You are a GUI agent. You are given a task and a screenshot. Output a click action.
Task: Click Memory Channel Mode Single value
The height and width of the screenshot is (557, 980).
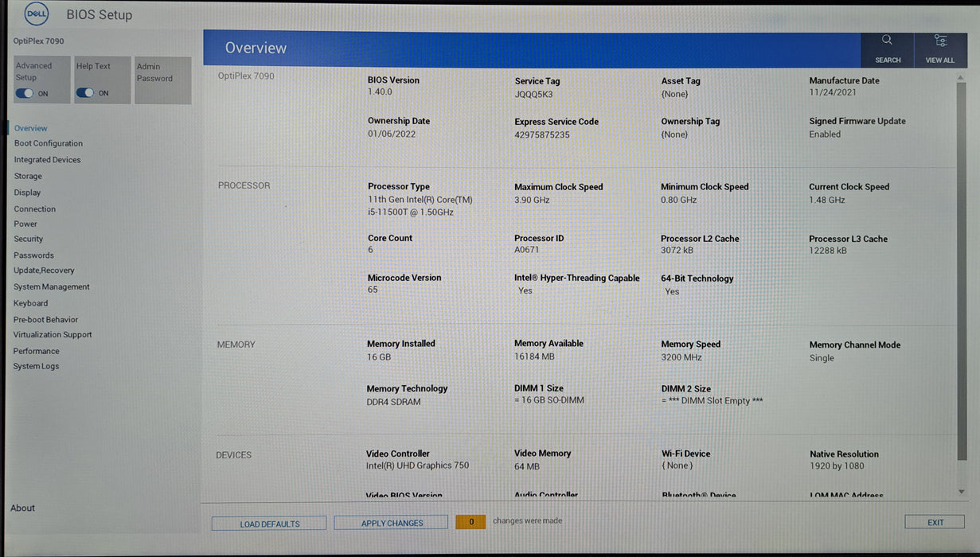tap(822, 358)
